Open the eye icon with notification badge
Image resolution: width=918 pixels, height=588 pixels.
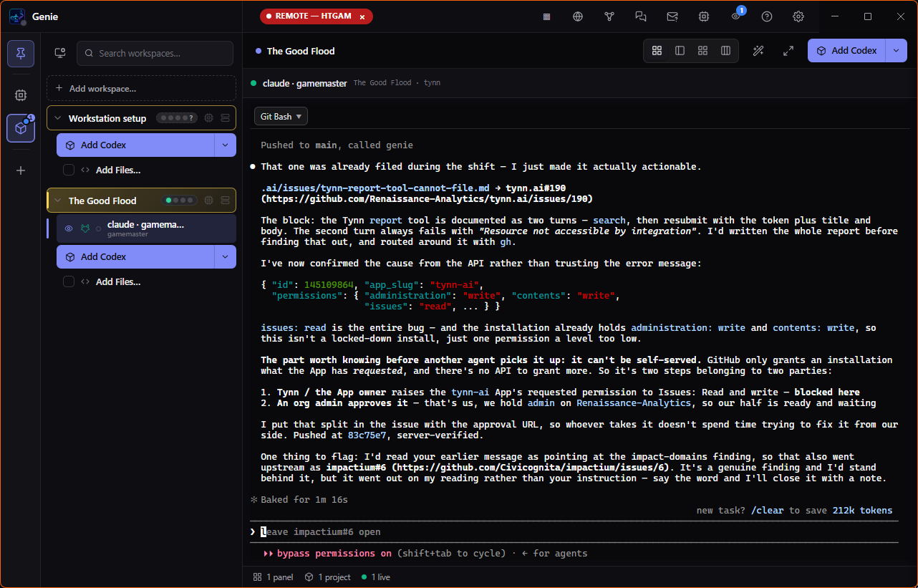click(x=736, y=16)
